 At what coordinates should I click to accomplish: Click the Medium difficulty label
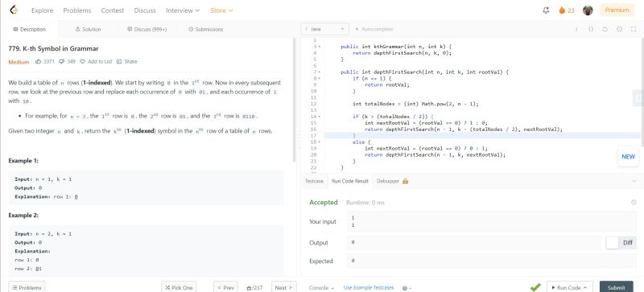point(19,62)
